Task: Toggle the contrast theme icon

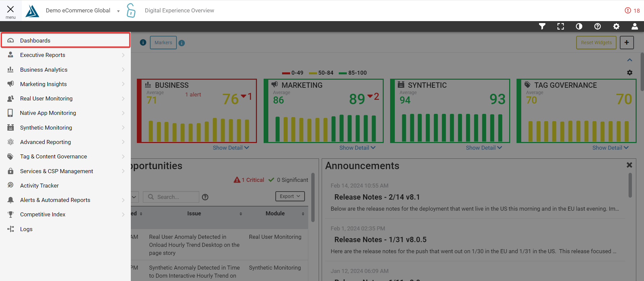Action: click(579, 26)
